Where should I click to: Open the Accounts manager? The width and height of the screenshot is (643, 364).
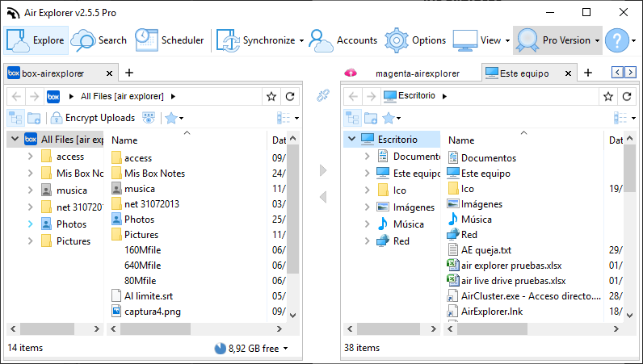(343, 40)
